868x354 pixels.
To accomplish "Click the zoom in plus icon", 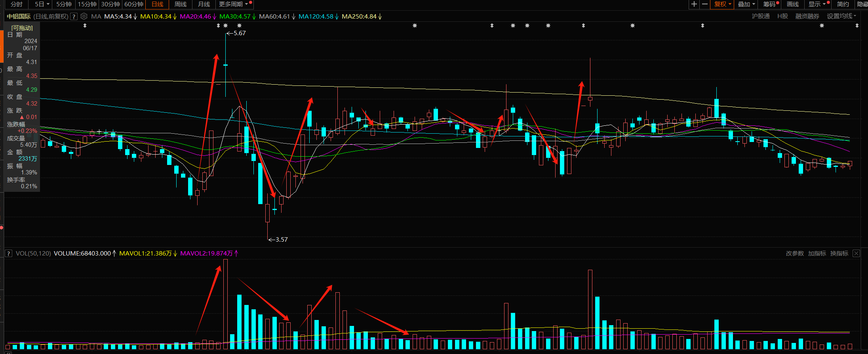I will pyautogui.click(x=694, y=4).
